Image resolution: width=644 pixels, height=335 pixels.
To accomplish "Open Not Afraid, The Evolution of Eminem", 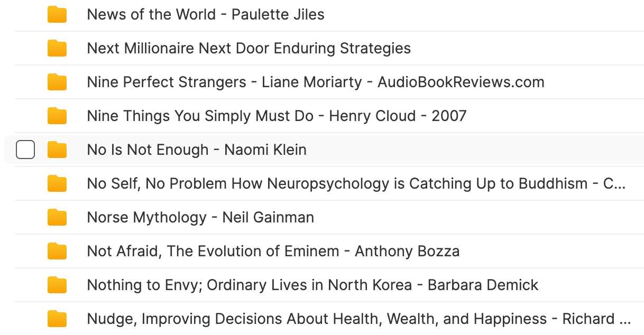I will tap(273, 251).
